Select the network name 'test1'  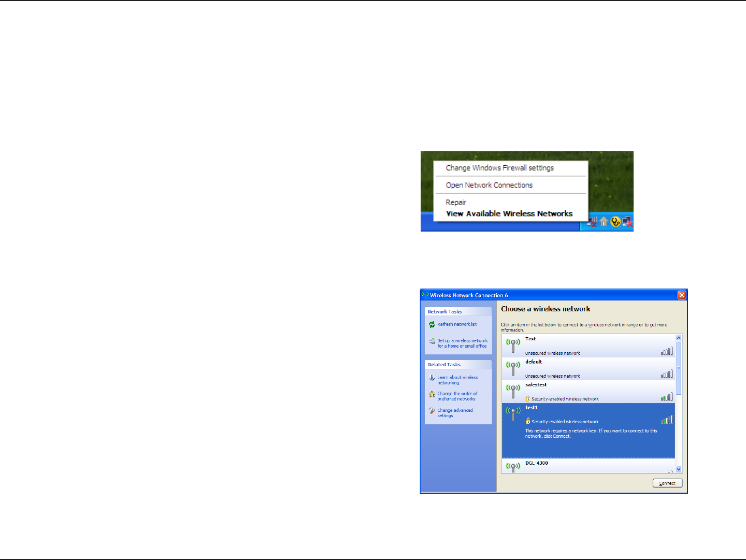click(532, 407)
